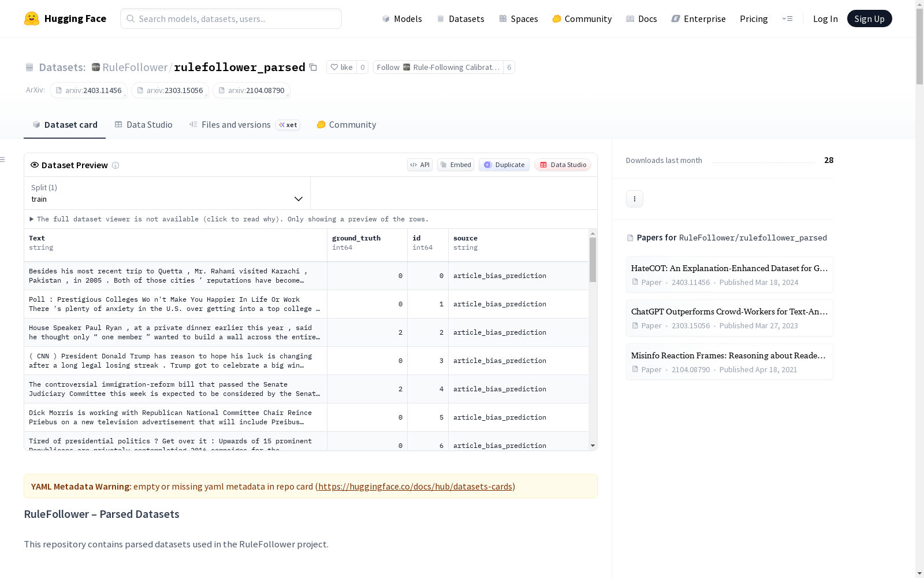This screenshot has height=578, width=924.
Task: Select the row starting 'The controversial immigration-reform bill'
Action: point(307,389)
